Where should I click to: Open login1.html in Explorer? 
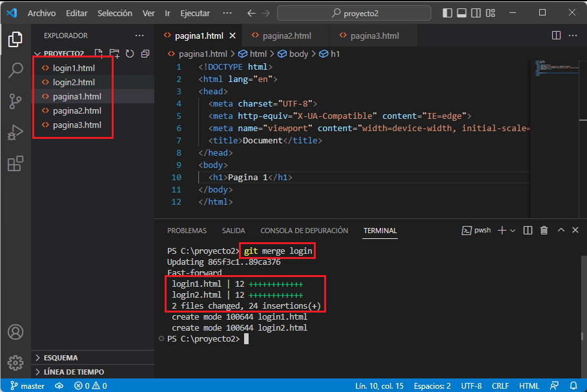coord(93,68)
